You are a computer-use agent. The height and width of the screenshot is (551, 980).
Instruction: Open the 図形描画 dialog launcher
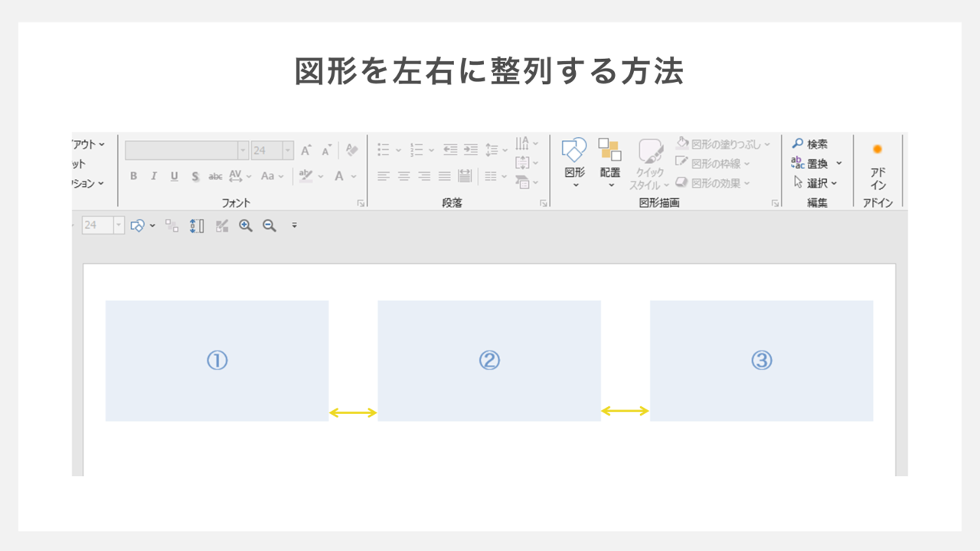pos(775,203)
